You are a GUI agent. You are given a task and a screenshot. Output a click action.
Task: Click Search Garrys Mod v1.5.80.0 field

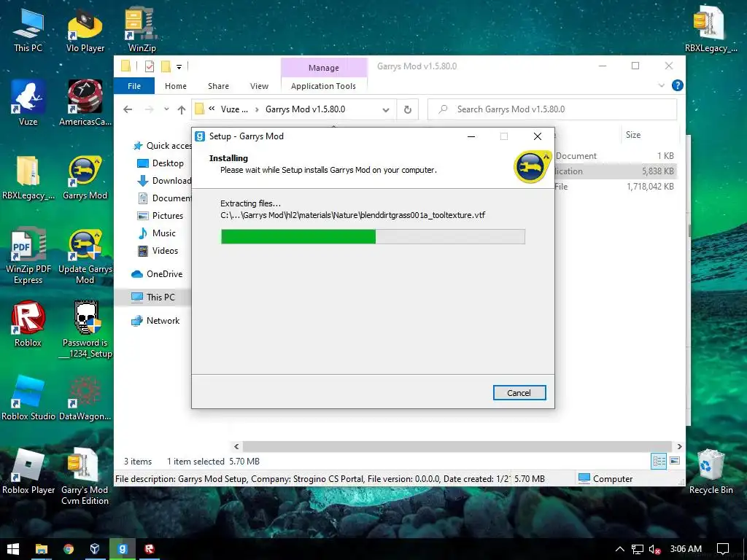552,109
